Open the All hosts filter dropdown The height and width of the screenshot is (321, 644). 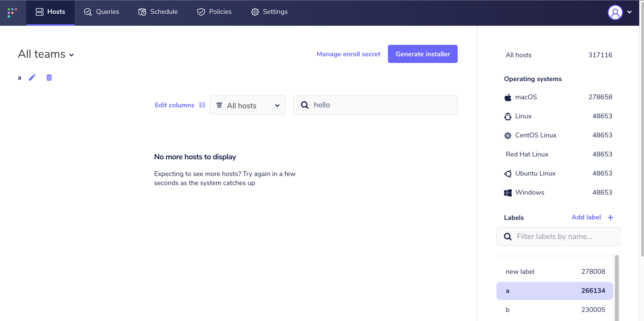(247, 105)
